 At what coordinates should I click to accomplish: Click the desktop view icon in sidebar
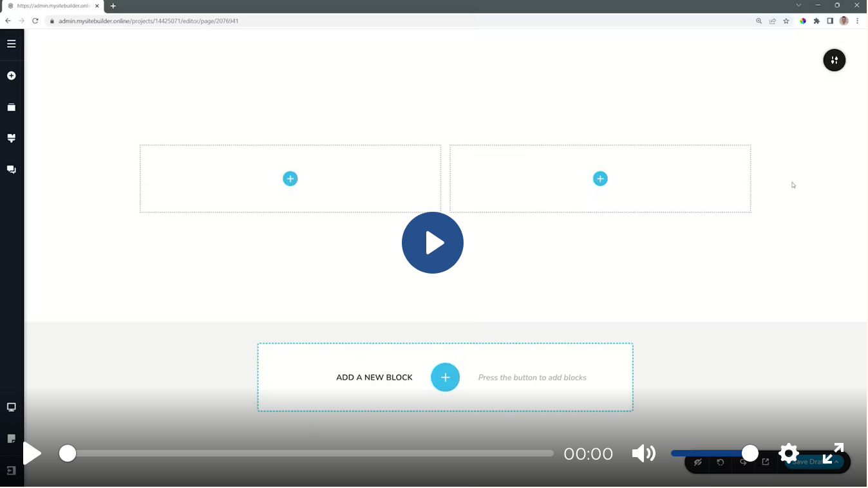point(11,408)
